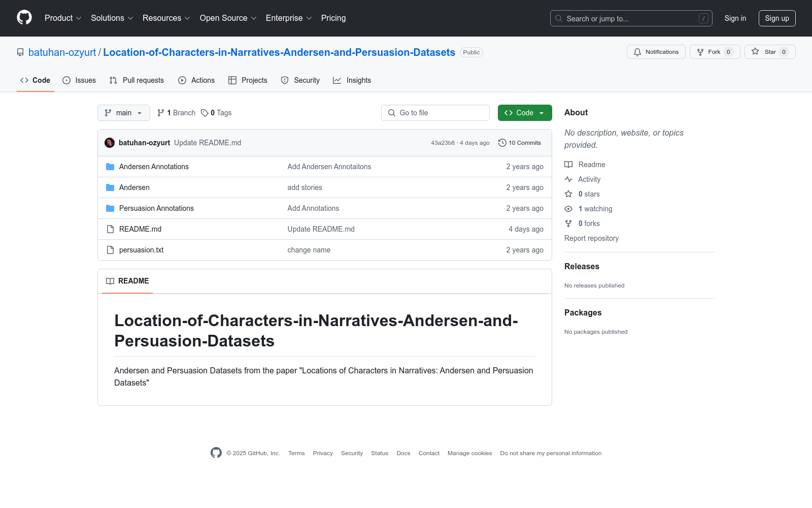812x508 pixels.
Task: Open the Resources dropdown
Action: click(166, 18)
